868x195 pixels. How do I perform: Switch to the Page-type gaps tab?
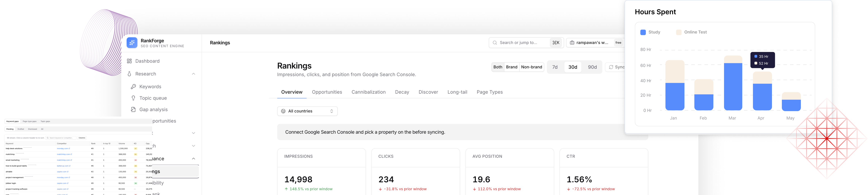(30, 121)
